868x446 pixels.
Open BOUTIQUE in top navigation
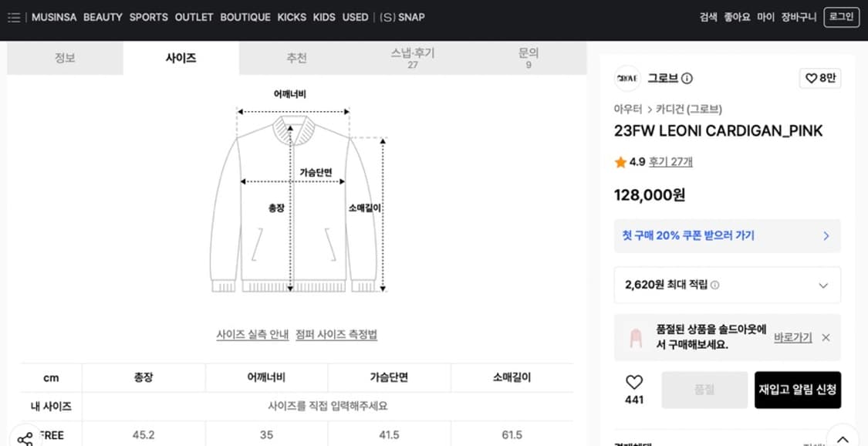(x=245, y=17)
